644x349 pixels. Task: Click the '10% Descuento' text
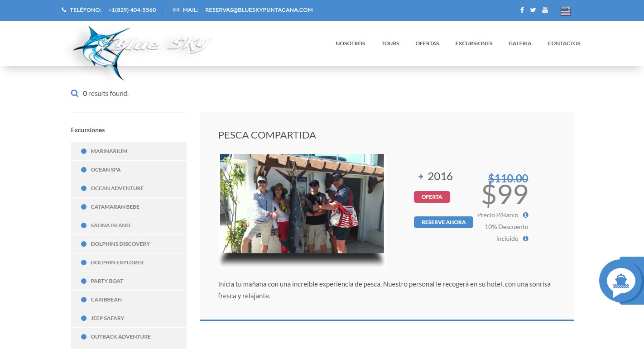coord(506,227)
